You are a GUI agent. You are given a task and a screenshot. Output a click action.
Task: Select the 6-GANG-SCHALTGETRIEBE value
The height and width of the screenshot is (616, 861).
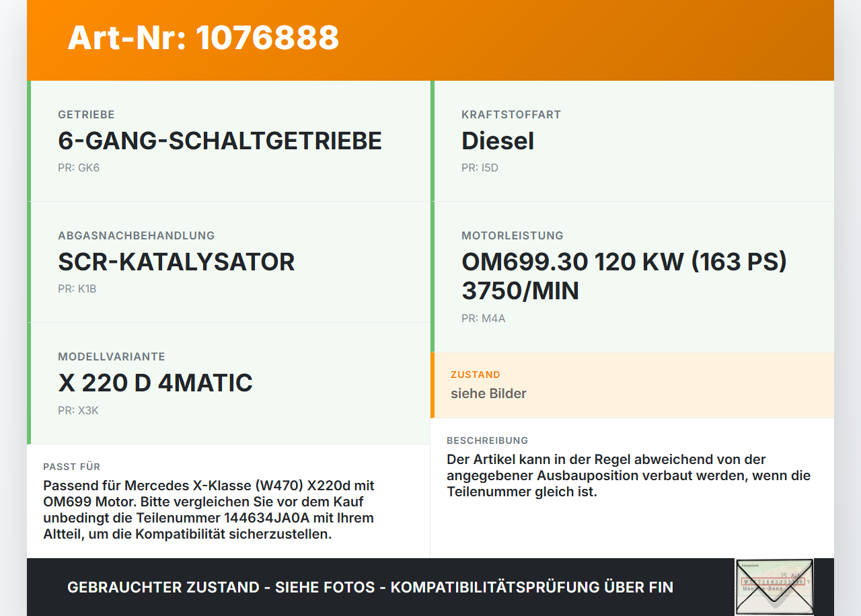220,141
